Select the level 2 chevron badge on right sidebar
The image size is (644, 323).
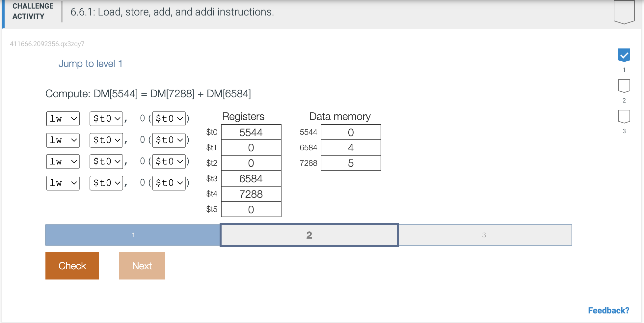coord(624,86)
